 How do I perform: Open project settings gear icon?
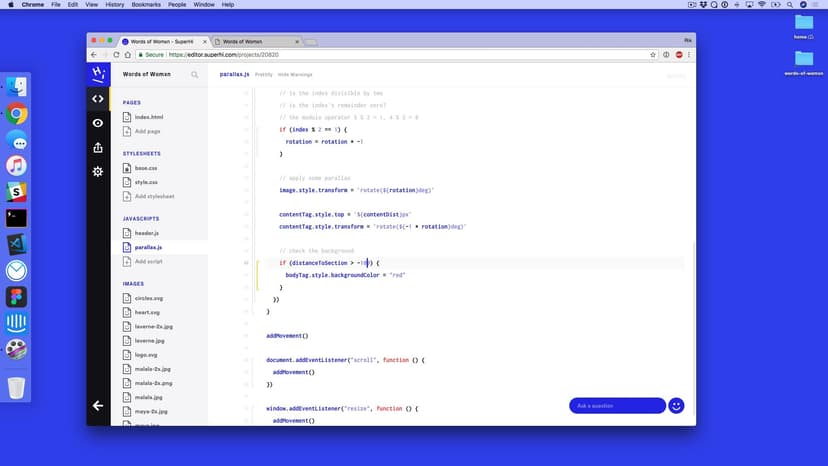97,172
